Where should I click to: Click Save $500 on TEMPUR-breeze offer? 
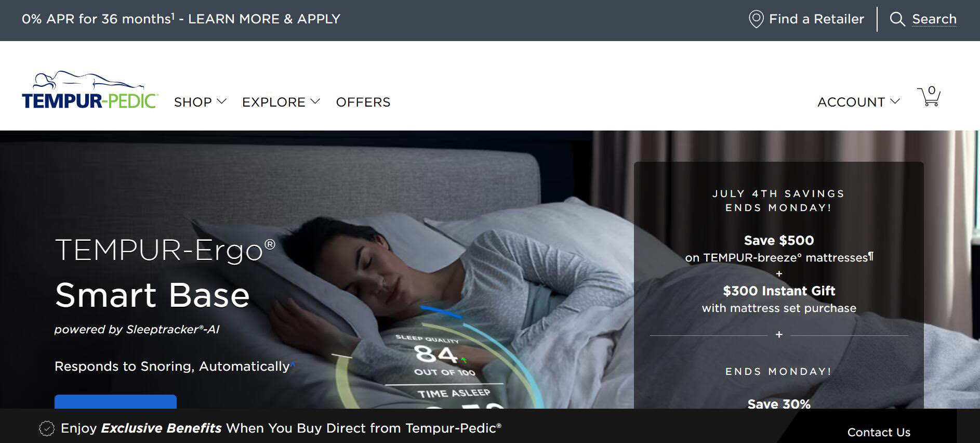point(779,249)
